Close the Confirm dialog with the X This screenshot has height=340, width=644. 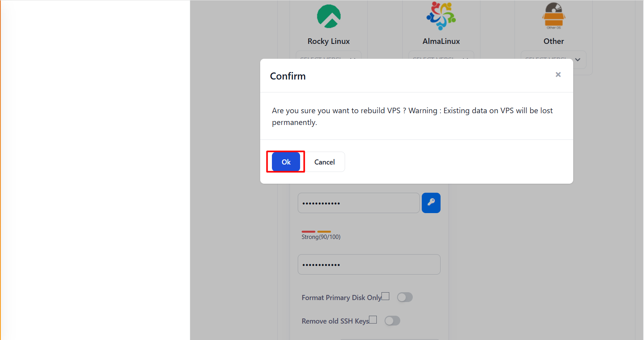tap(558, 75)
